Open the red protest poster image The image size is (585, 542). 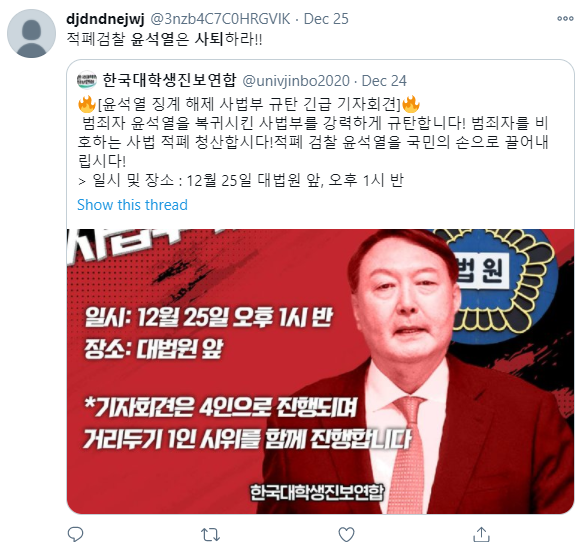coord(320,371)
